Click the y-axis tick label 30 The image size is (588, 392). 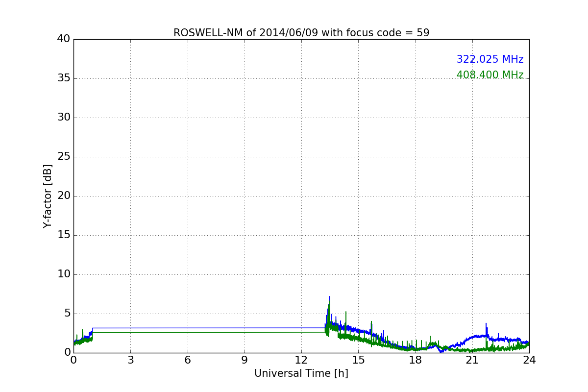pyautogui.click(x=64, y=118)
